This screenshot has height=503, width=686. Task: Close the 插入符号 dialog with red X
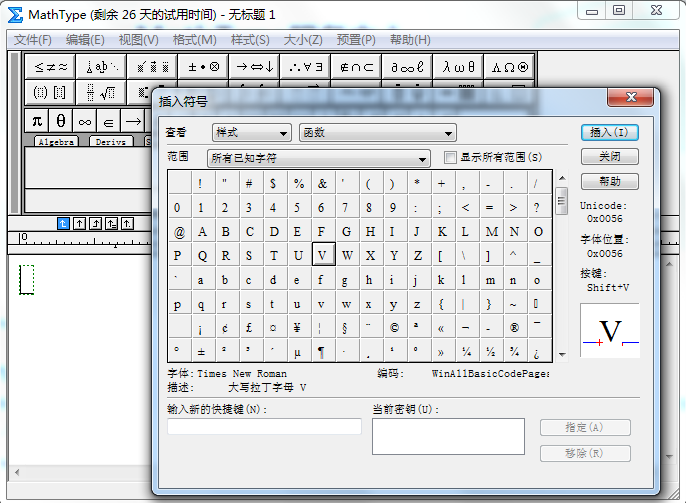pos(630,97)
